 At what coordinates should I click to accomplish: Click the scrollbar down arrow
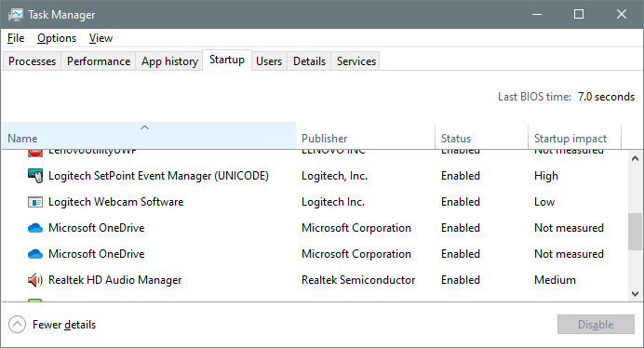point(635,293)
